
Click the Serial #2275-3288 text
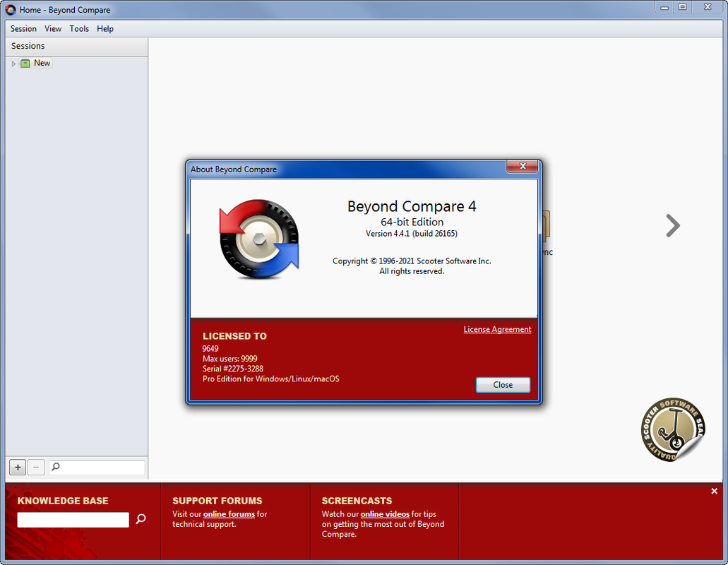tap(232, 369)
